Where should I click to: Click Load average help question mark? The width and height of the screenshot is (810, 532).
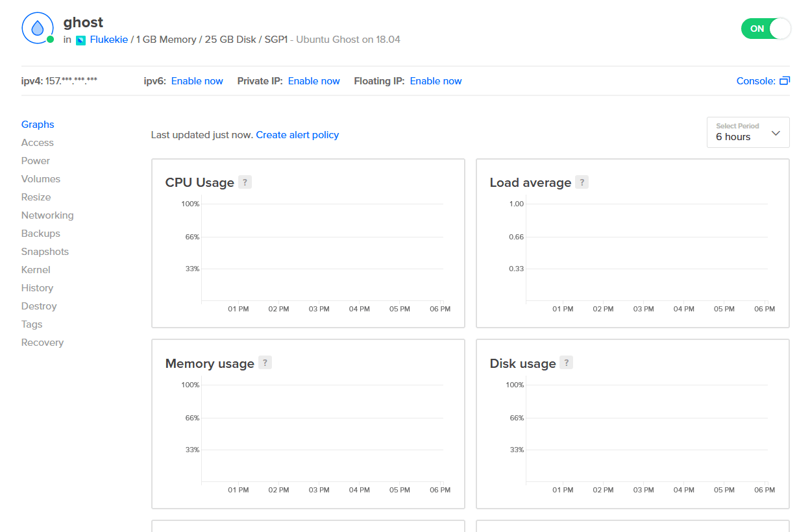click(x=582, y=182)
